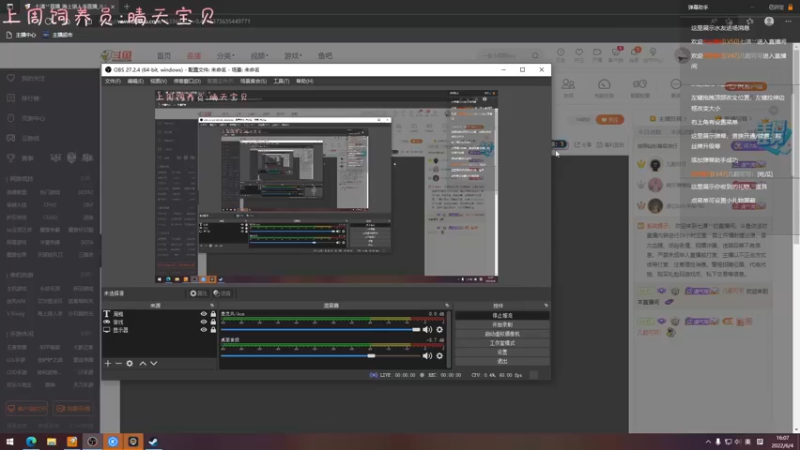Open 首页 tab on streaming website

pos(164,56)
